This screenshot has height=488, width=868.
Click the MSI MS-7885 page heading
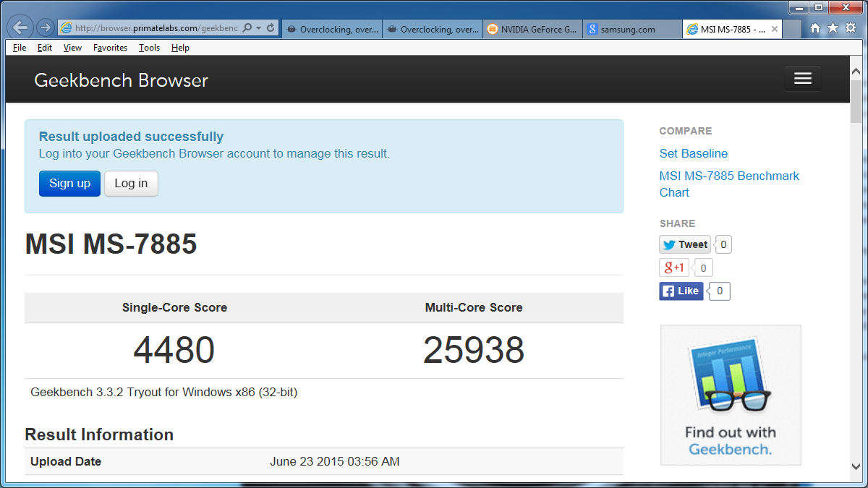click(x=111, y=244)
